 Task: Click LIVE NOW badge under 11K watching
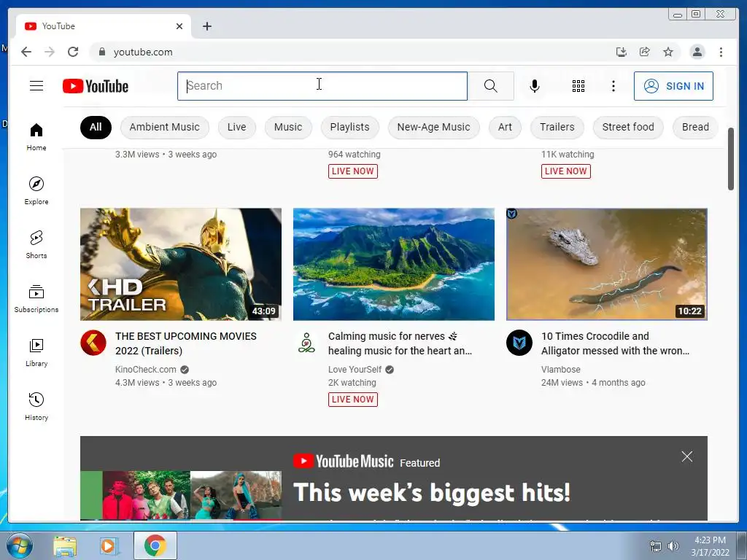(x=565, y=171)
